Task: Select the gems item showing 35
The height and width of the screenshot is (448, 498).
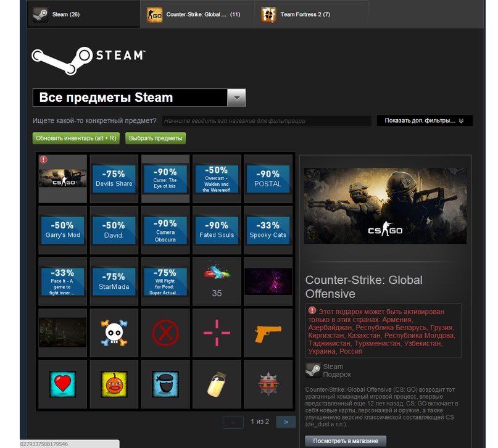Action: point(217,281)
